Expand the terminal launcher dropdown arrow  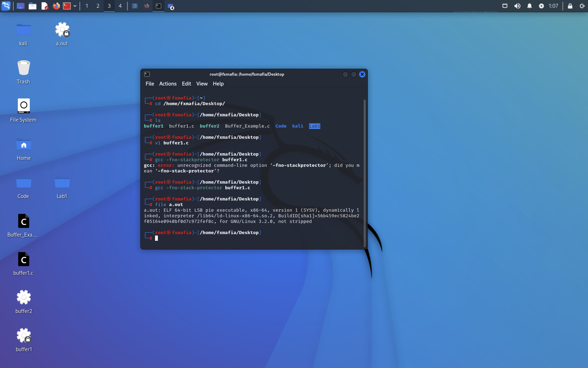coord(75,6)
